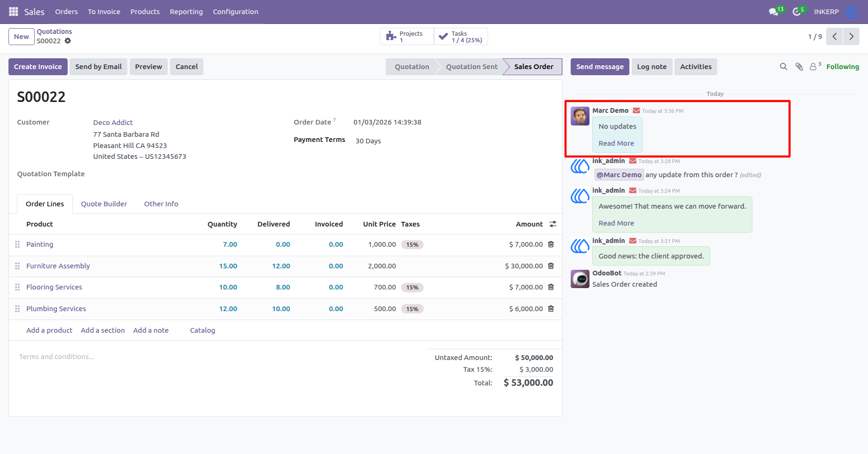This screenshot has height=454, width=868.
Task: Click Add a product link
Action: [x=49, y=330]
